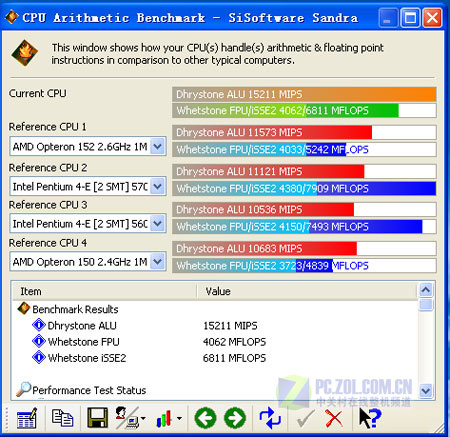450x437 pixels.
Task: Click the info icon beside Whetstone FPU
Action: [39, 341]
